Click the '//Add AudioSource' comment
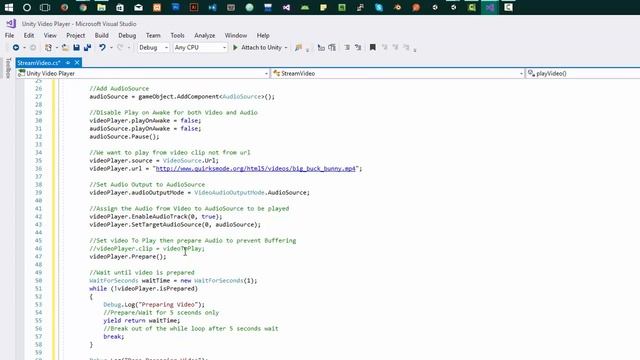This screenshot has height=360, width=640. pyautogui.click(x=119, y=89)
